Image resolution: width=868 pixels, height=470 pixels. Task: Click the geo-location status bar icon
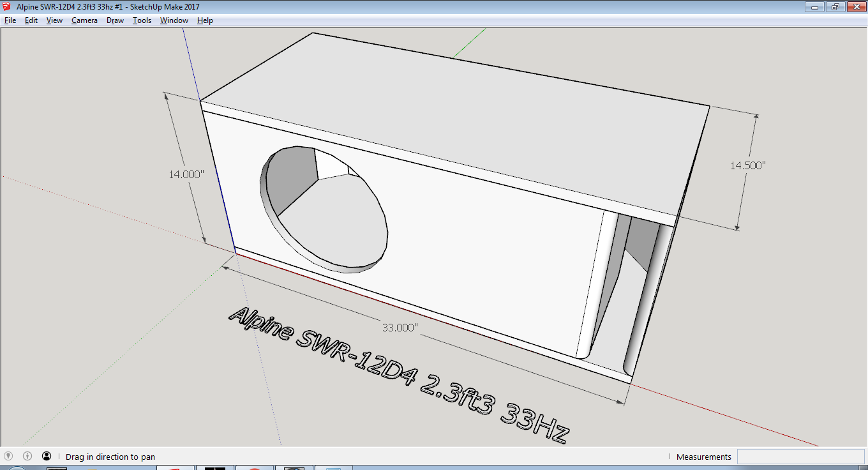click(x=8, y=456)
